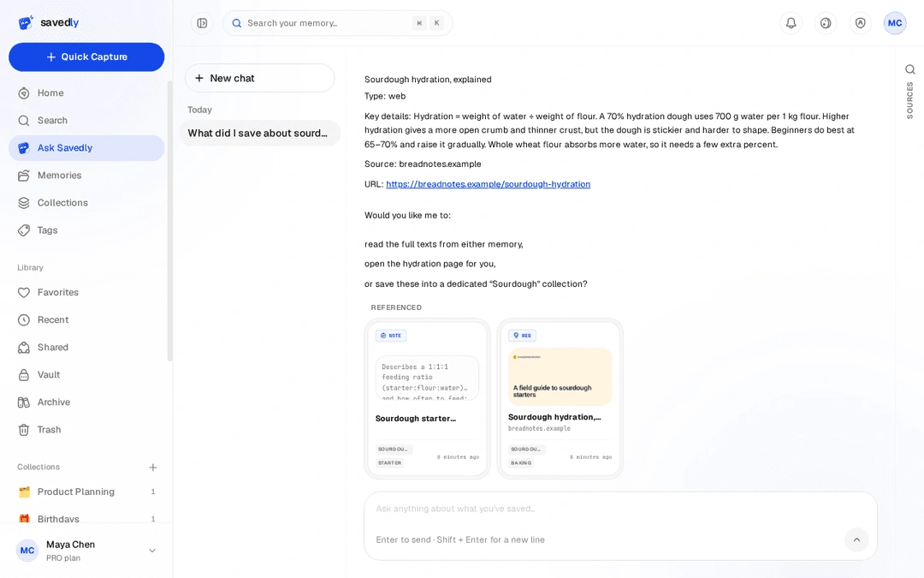Click the 'REFERENCED' section label
The image size is (924, 578).
pyautogui.click(x=396, y=307)
